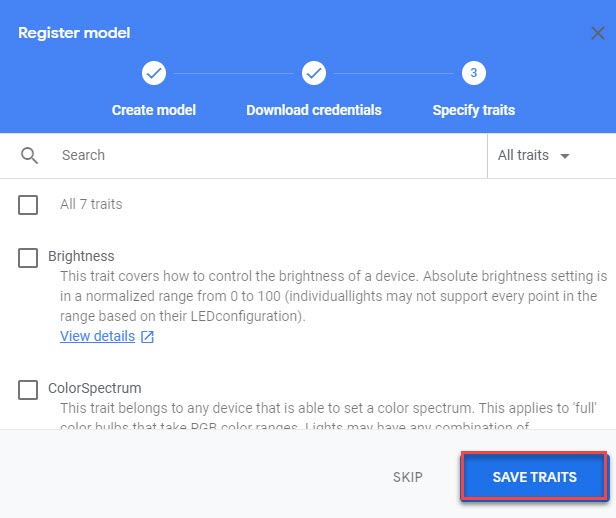The height and width of the screenshot is (518, 616).
Task: Check the All 7 traits checkbox
Action: point(28,205)
